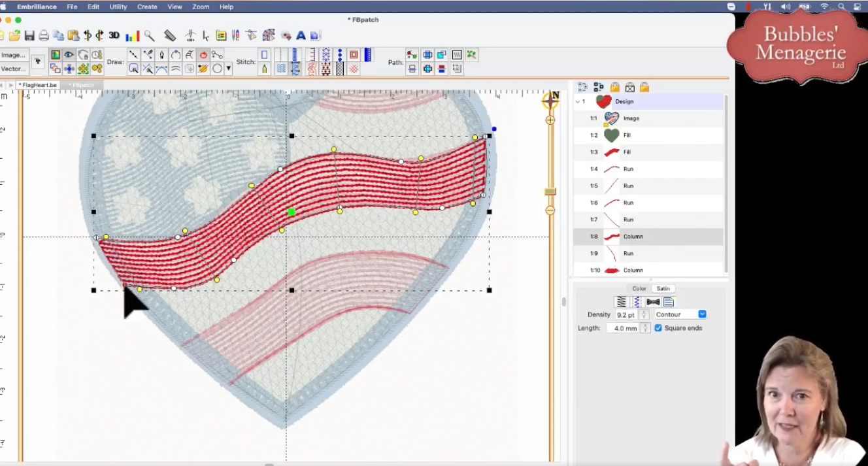
Task: Click the lettering 'A' tool icon
Action: 301,36
